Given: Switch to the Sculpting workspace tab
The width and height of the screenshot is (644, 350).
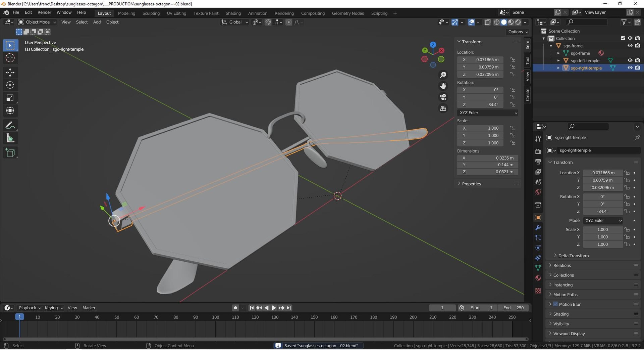Looking at the screenshot, I should coord(151,13).
